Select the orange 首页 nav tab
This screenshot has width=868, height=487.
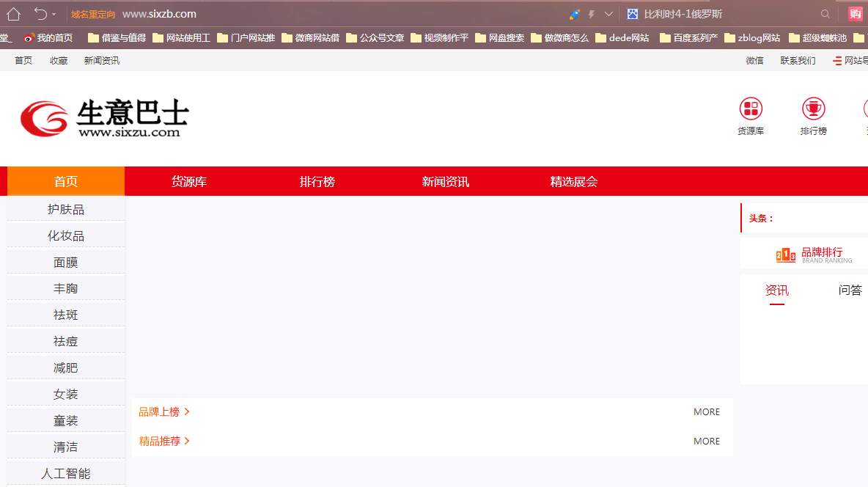66,181
